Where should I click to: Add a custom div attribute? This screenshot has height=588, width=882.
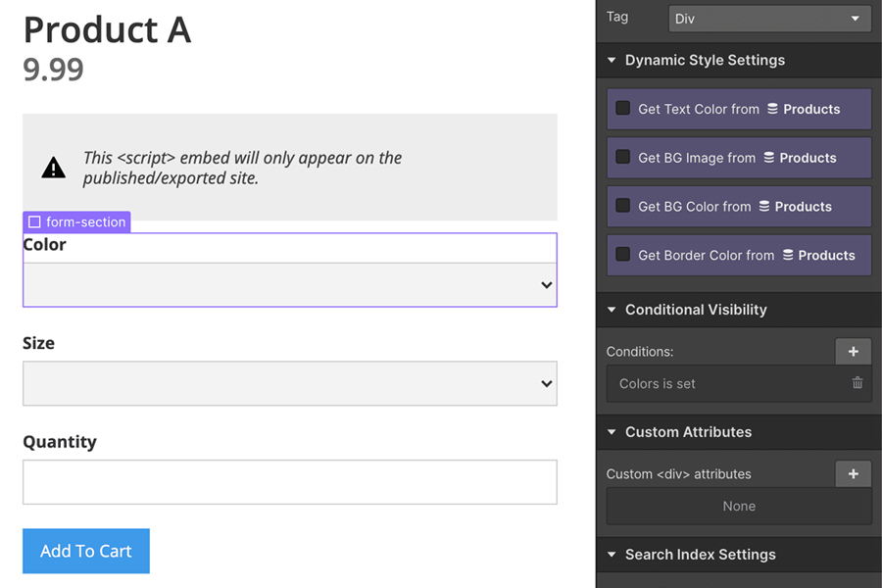[853, 473]
